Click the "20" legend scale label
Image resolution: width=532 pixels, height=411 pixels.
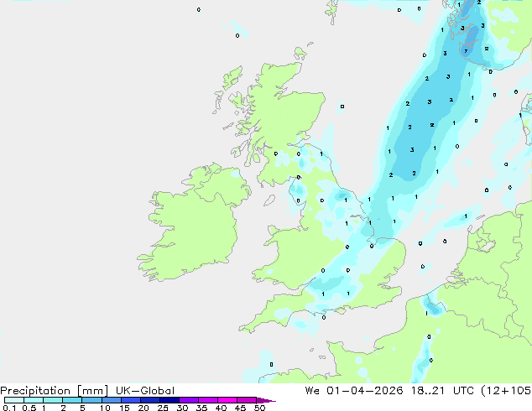coord(143,408)
